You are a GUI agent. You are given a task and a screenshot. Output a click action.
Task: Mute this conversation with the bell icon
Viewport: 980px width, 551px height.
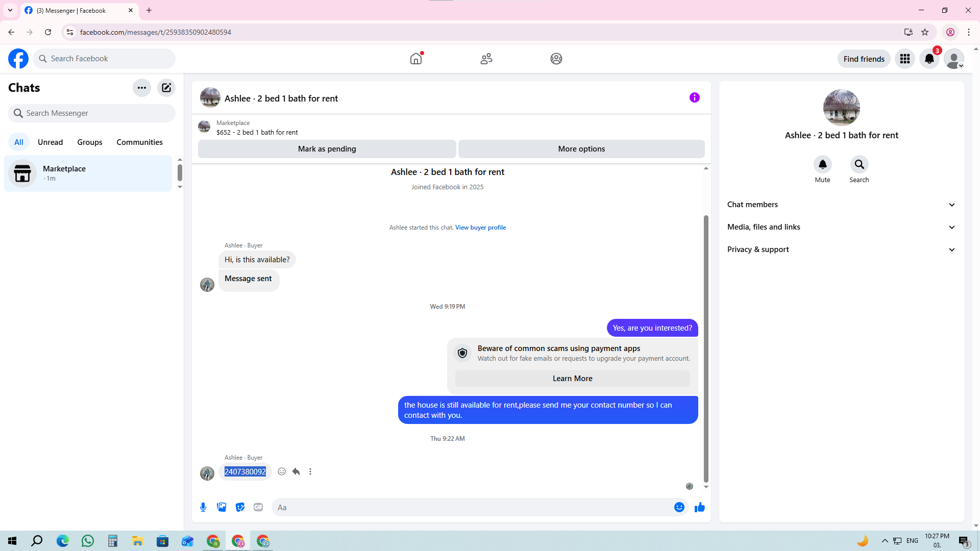[822, 164]
